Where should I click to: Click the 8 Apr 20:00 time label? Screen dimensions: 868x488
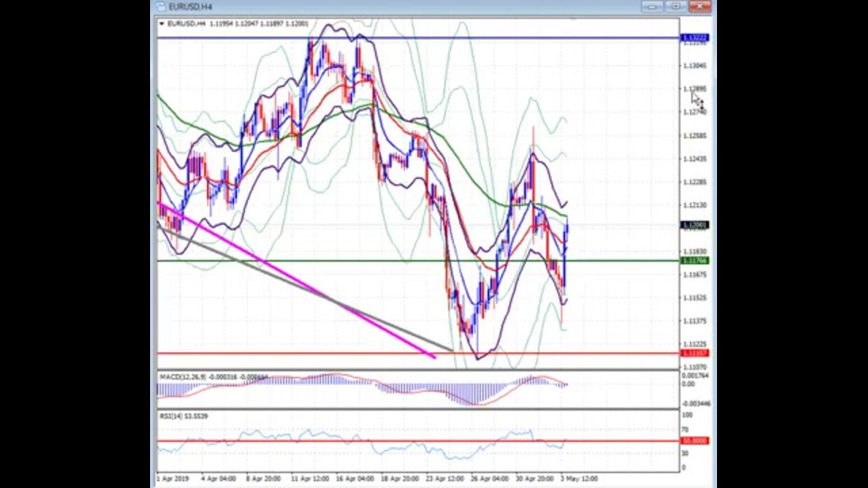[x=263, y=479]
